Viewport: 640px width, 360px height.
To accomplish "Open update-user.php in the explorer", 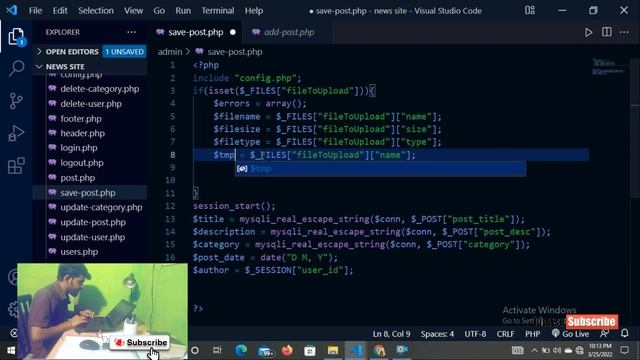I will pos(93,237).
